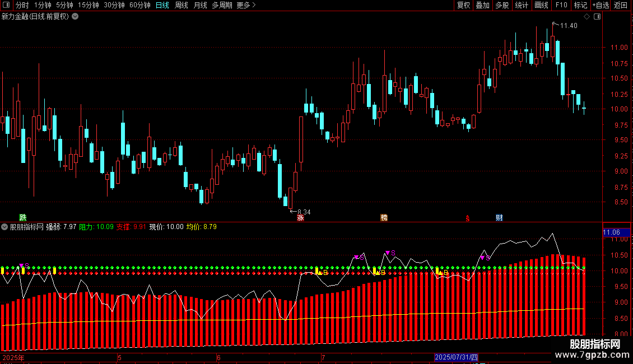The image size is (633, 364).
Task: Switch to 30分钟 period
Action: 114,5
